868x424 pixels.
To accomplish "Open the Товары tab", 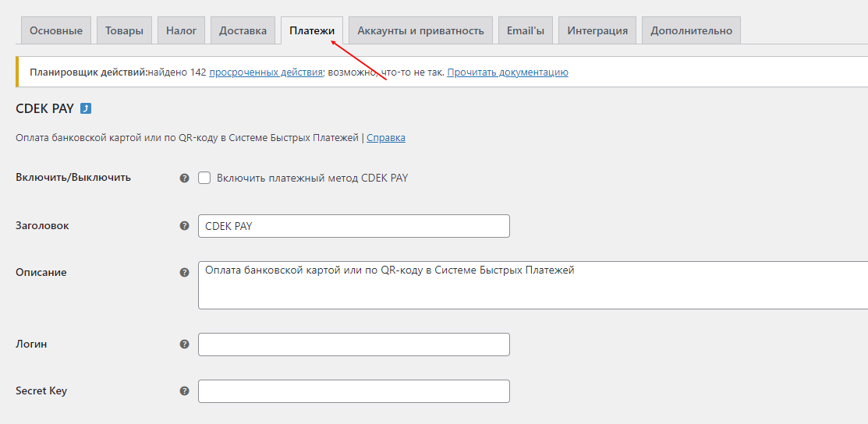I will click(x=125, y=30).
